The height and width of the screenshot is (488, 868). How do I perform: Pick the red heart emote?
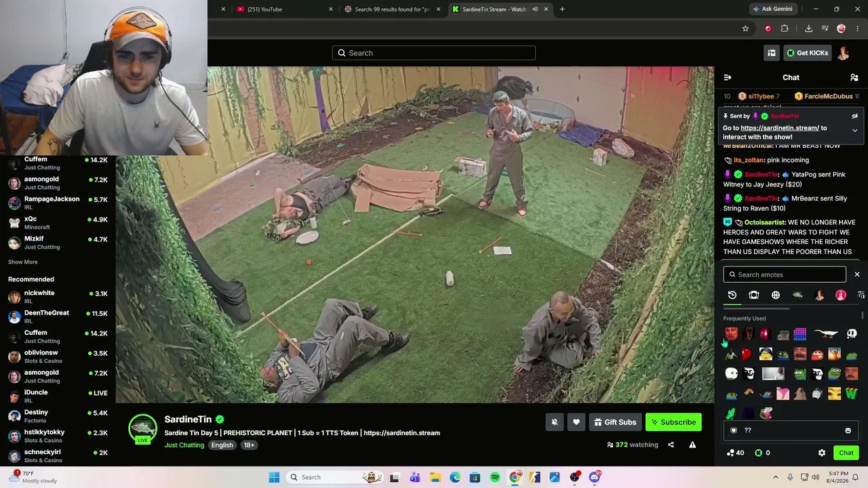click(x=747, y=354)
